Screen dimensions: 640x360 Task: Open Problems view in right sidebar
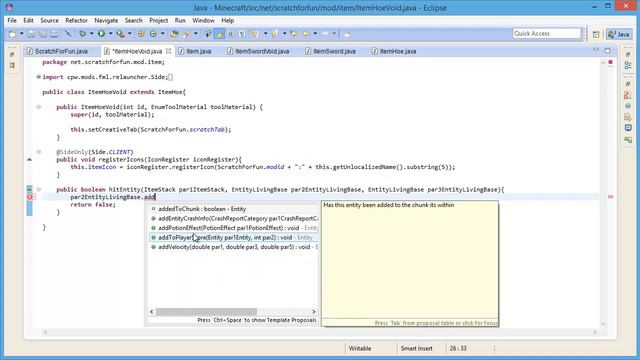(x=628, y=95)
